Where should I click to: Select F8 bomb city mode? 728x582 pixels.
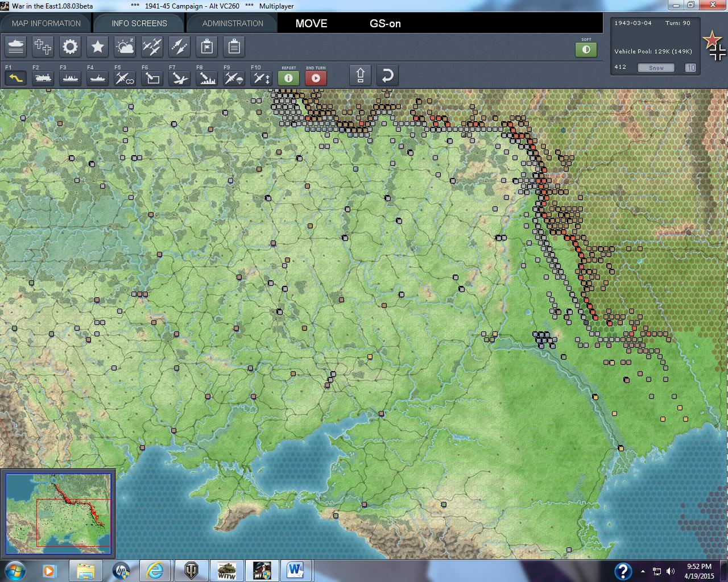coord(206,78)
